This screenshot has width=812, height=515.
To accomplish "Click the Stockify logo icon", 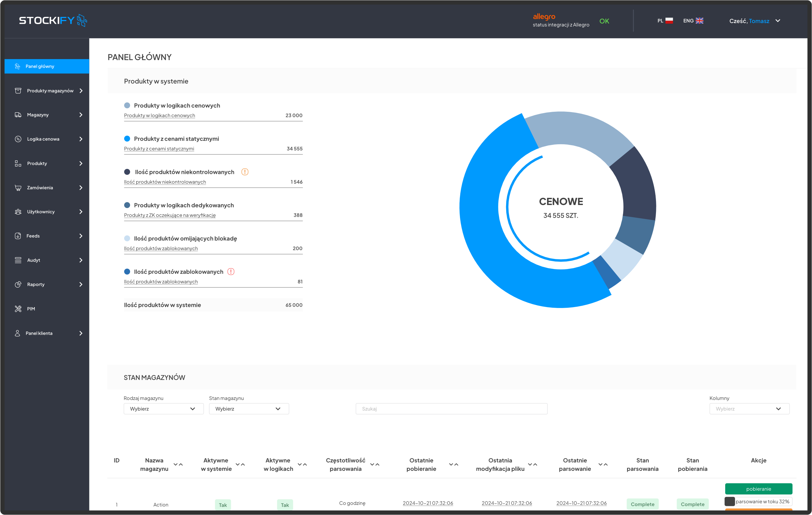I will (x=82, y=20).
